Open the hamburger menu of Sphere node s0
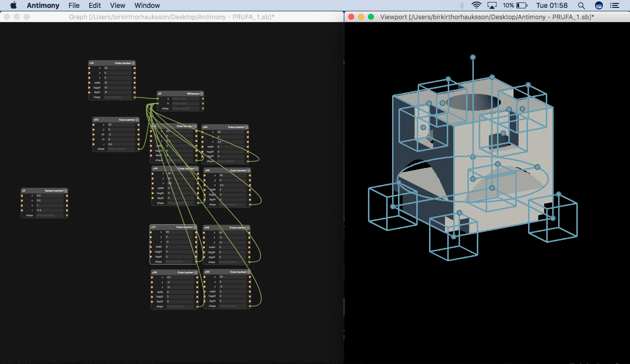The image size is (630, 364). (x=66, y=191)
